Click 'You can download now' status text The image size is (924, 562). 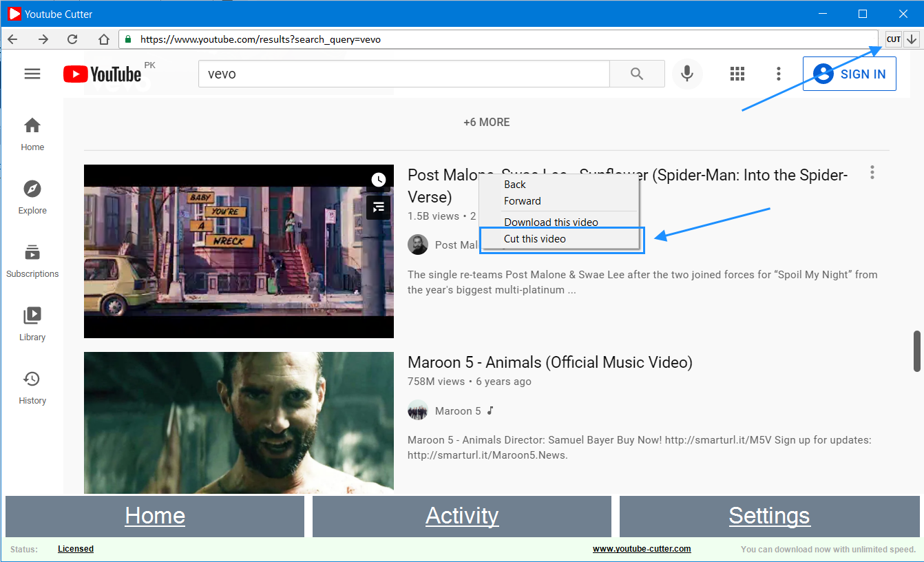click(828, 550)
